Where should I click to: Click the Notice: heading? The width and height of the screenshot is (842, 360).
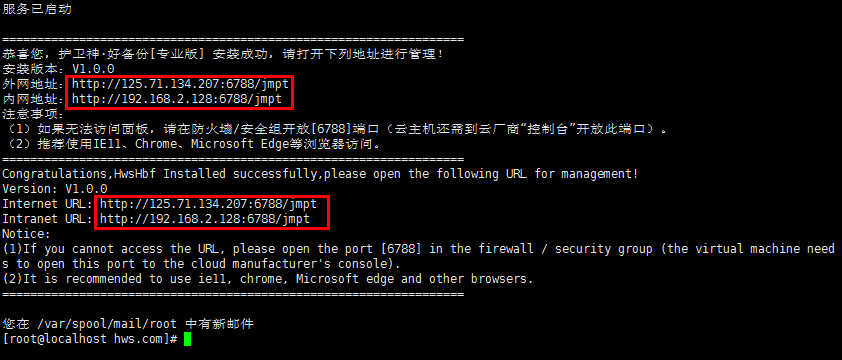pos(26,234)
